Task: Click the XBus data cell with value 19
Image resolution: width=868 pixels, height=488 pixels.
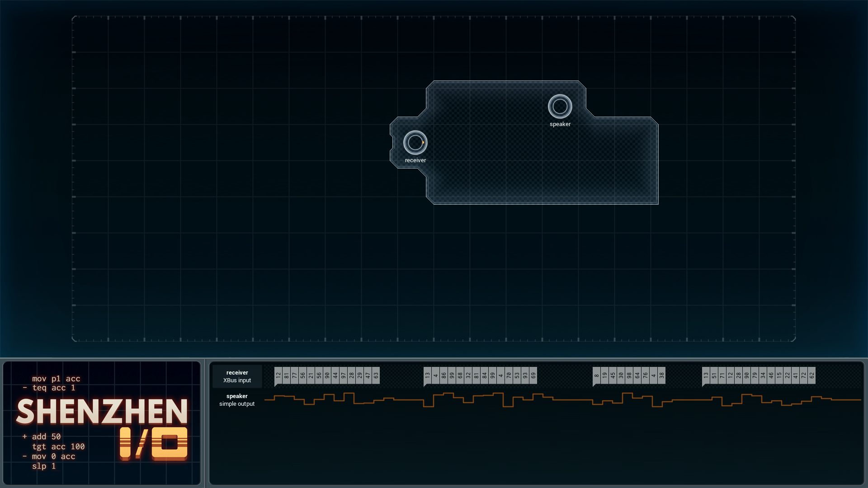Action: coord(605,375)
